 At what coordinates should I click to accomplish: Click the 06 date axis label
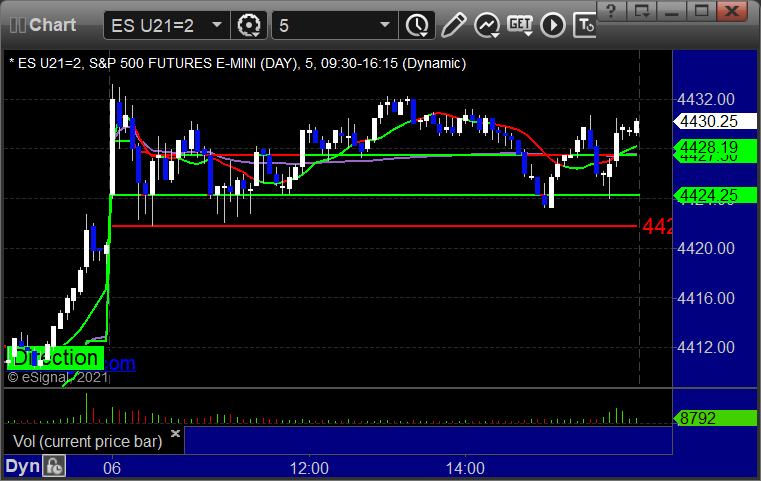[x=112, y=468]
